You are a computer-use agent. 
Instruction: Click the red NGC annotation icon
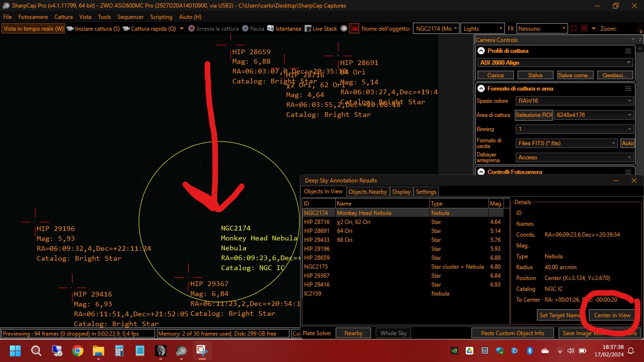click(354, 29)
